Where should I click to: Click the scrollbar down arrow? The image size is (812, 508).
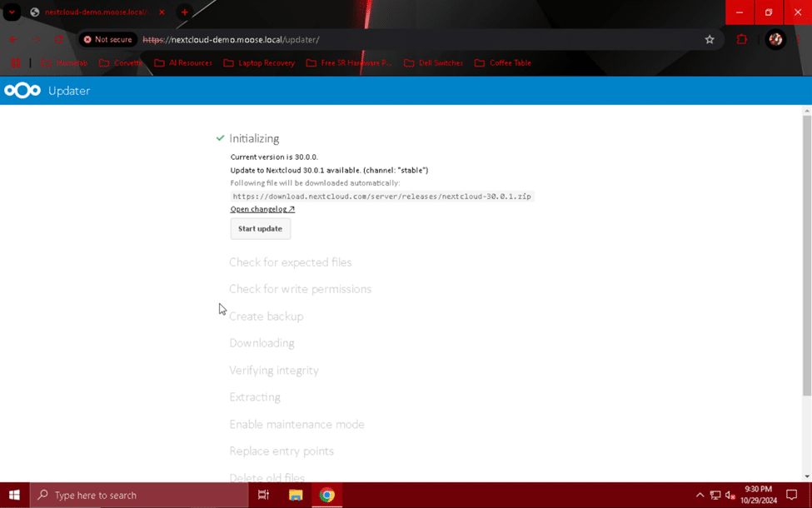807,476
